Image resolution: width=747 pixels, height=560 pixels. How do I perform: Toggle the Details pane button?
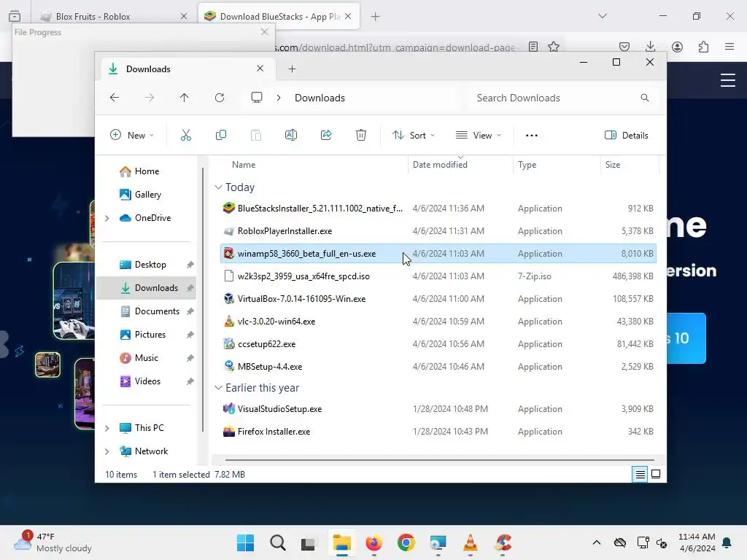[627, 135]
